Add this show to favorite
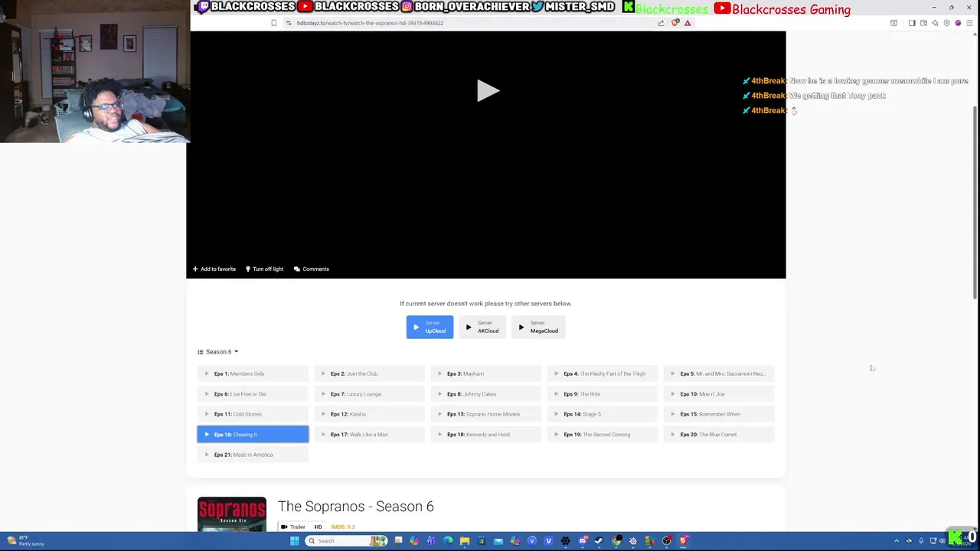 (214, 269)
